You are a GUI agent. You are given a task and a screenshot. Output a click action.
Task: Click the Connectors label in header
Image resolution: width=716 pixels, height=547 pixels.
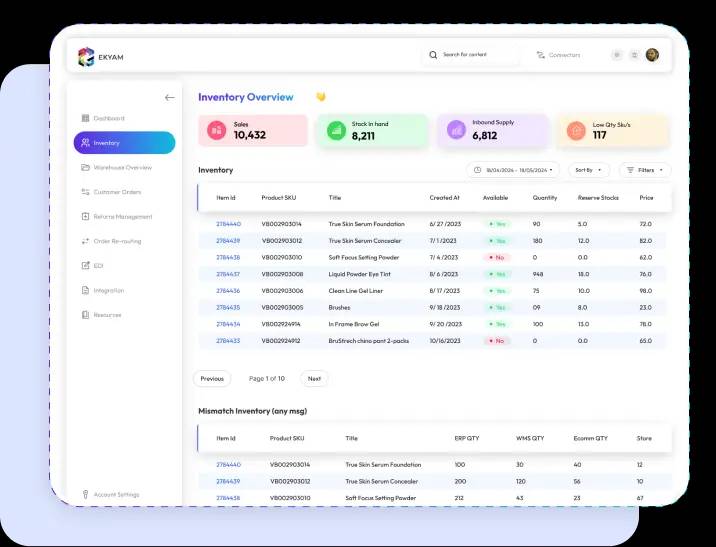[564, 55]
